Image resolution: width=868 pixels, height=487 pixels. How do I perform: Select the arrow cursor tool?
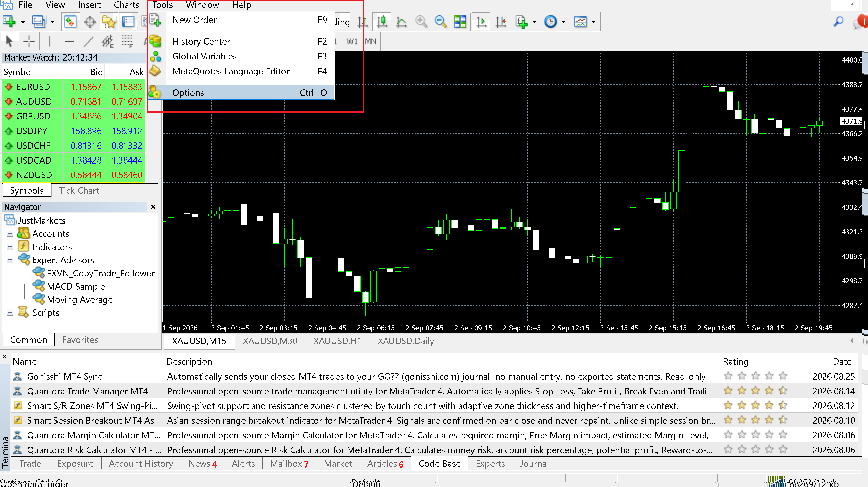pos(9,42)
